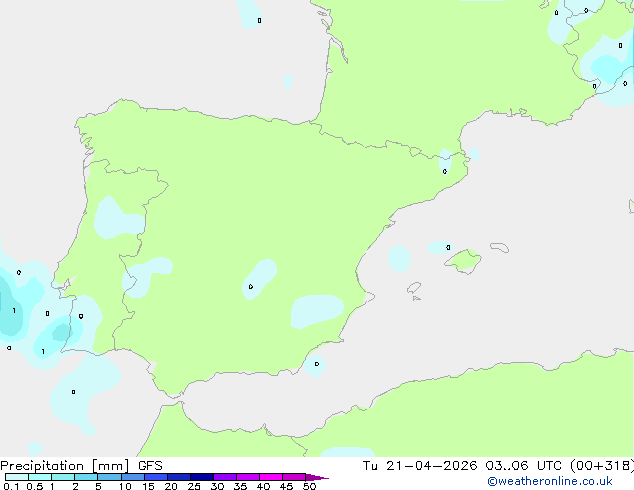Screen dimensions: 634x490
Task: Select the '(00+318)' forecast offset text
Action: pyautogui.click(x=602, y=466)
